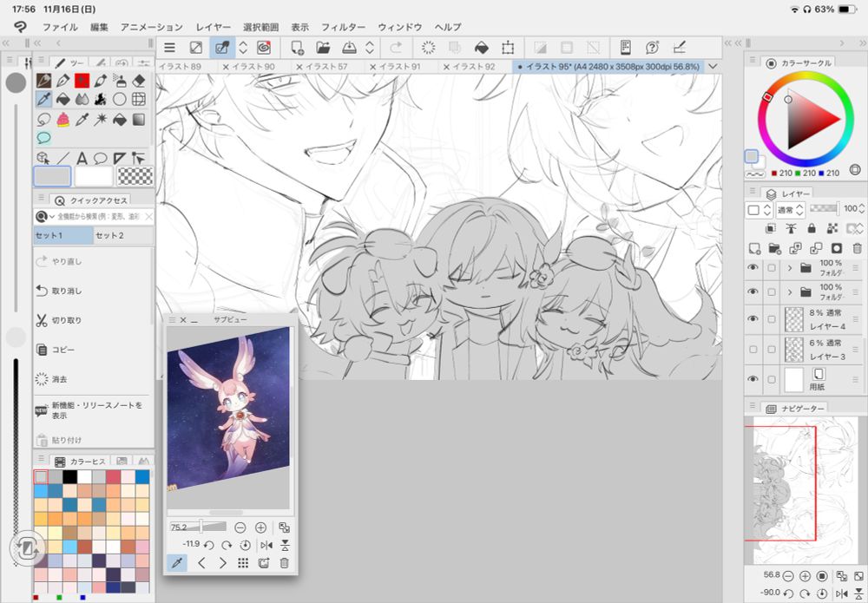Click the やり直し redo command
The width and height of the screenshot is (868, 603).
[x=93, y=261]
